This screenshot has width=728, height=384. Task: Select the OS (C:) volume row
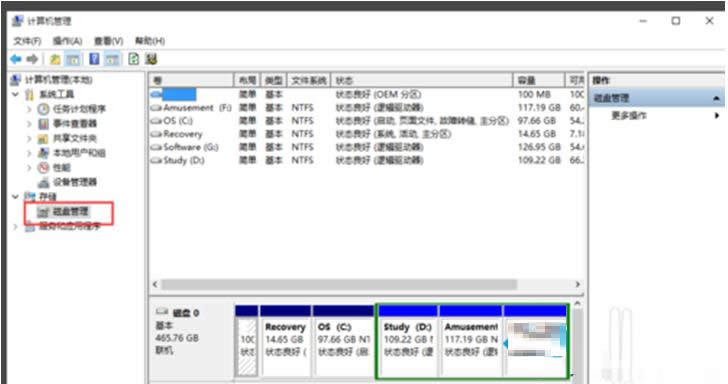click(x=367, y=121)
